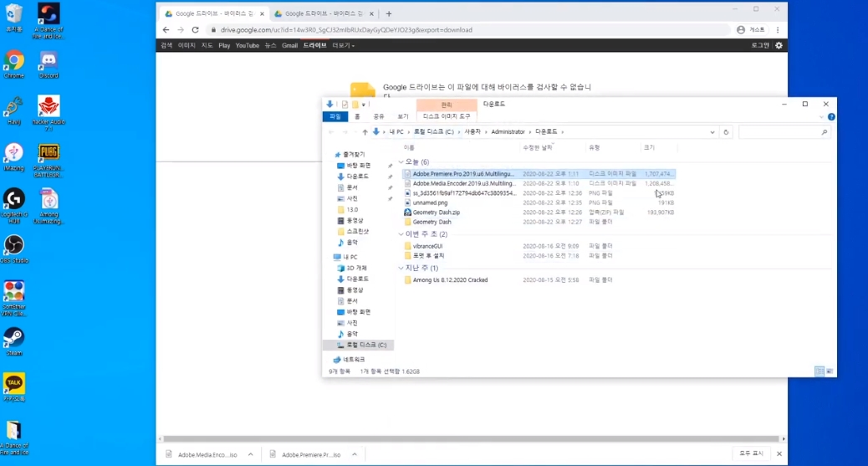This screenshot has height=466, width=868.
Task: Switch to details view icon in Explorer
Action: point(819,371)
